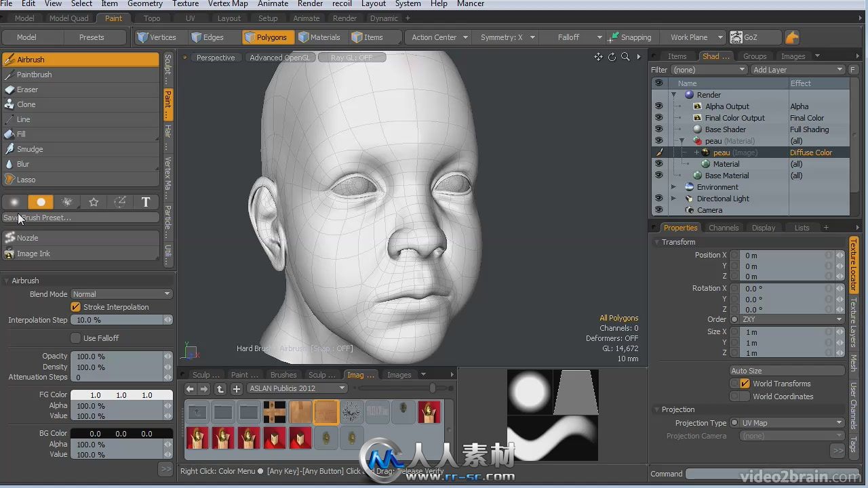This screenshot has height=488, width=868.
Task: Select the Eraser tool
Action: [81, 89]
